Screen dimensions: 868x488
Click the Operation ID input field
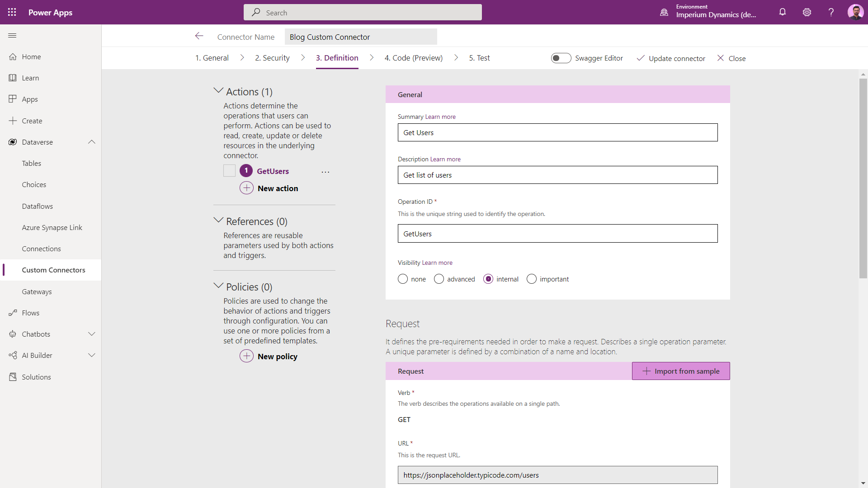[557, 234]
